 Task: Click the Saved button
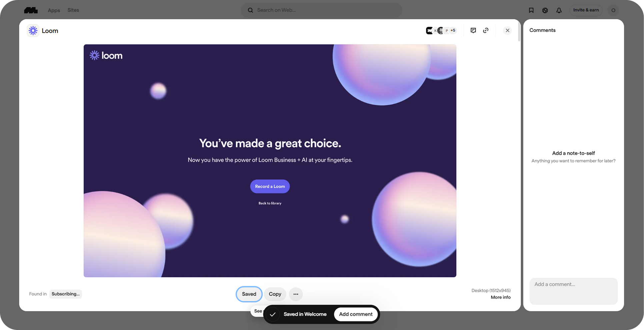[249, 294]
